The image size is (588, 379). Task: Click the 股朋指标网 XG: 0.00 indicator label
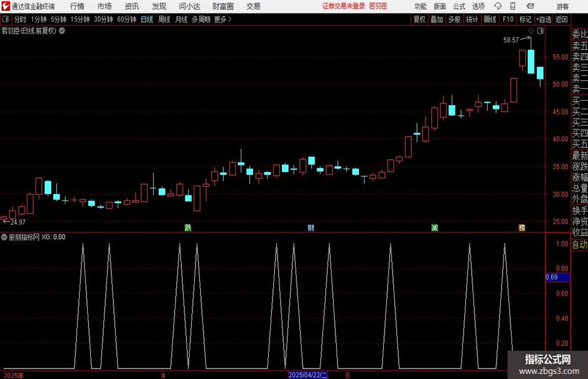pyautogui.click(x=37, y=236)
